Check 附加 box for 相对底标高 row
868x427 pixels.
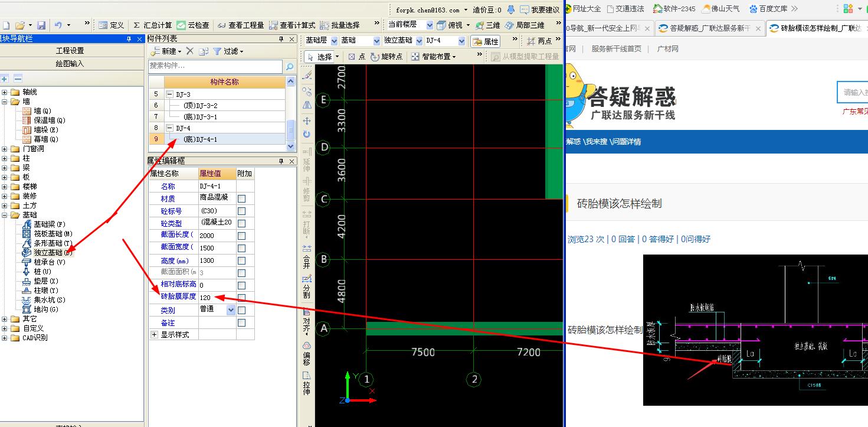[241, 285]
